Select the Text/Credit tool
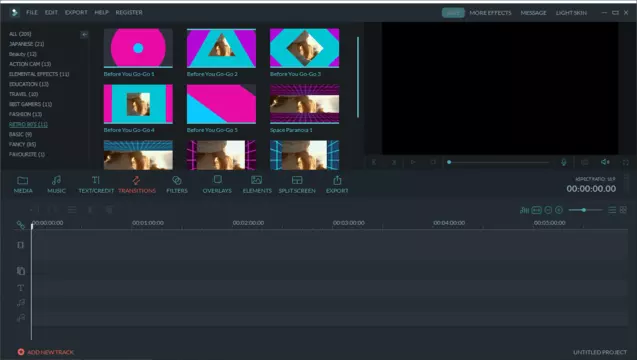Viewport: 637px width, 360px height. [96, 184]
